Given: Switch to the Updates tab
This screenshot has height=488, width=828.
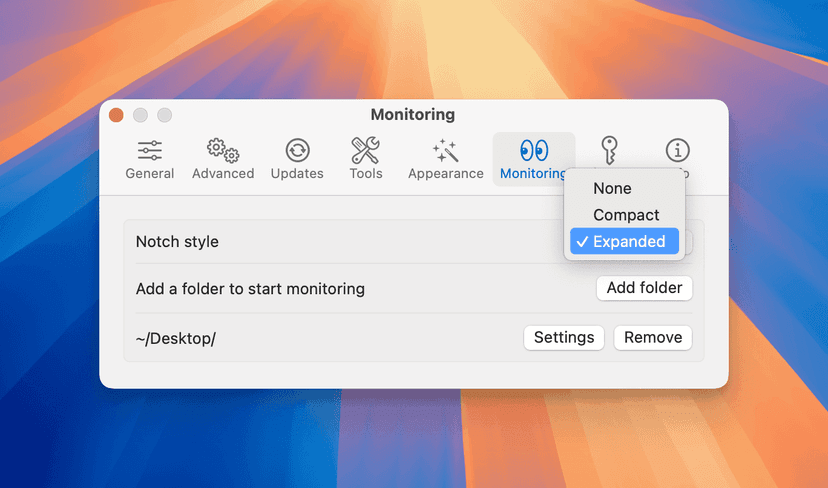Looking at the screenshot, I should pyautogui.click(x=297, y=159).
